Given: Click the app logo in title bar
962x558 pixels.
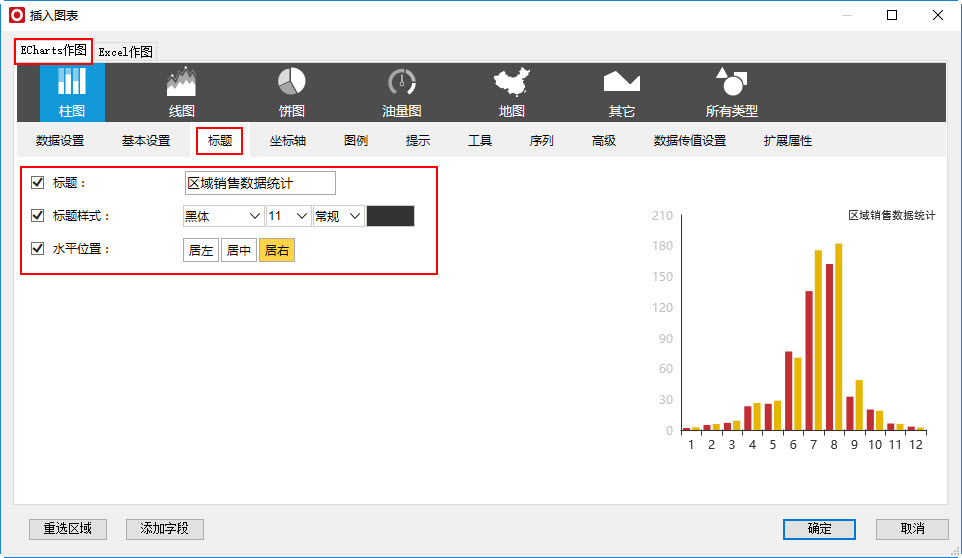Looking at the screenshot, I should pos(17,15).
